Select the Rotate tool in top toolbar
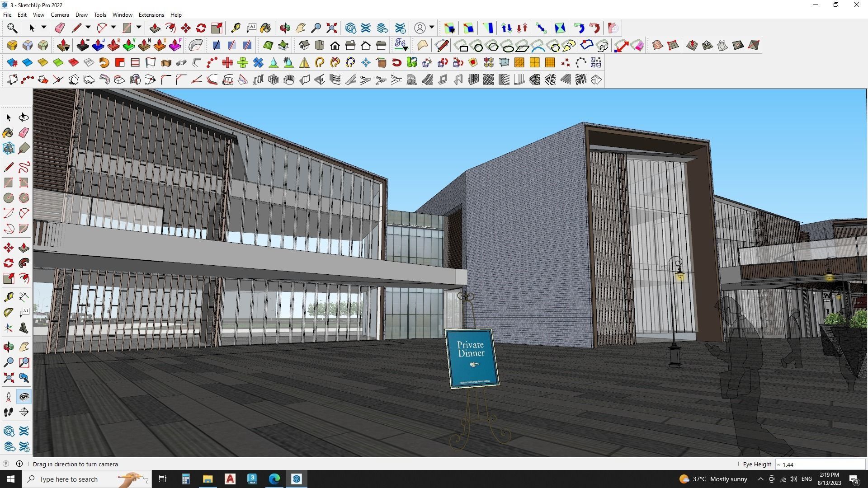The width and height of the screenshot is (868, 488). pos(201,28)
